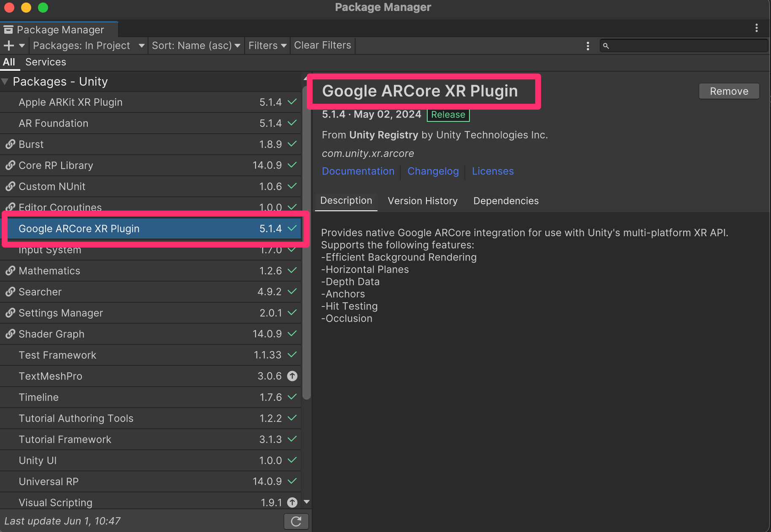Select AR Foundation in the package list
Screen dimensions: 771x532
pyautogui.click(x=54, y=124)
